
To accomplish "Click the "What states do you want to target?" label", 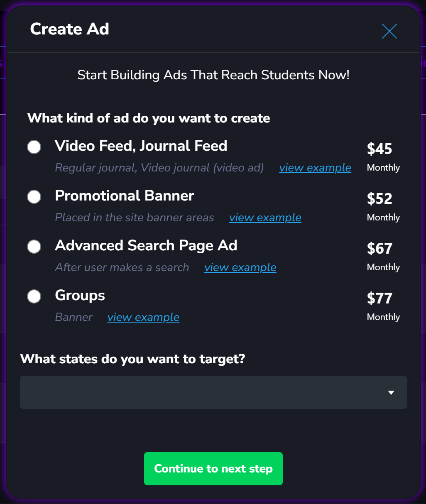I will pyautogui.click(x=132, y=359).
